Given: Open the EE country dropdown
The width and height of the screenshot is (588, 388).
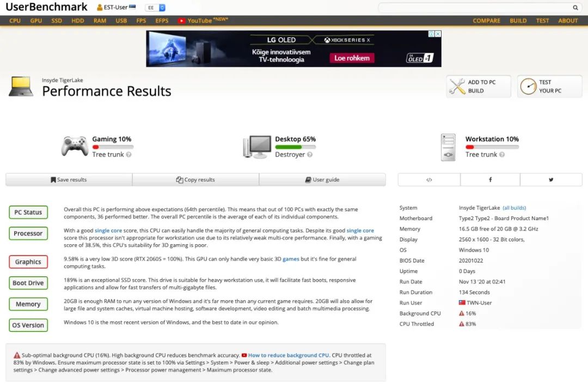Looking at the screenshot, I should [x=155, y=8].
